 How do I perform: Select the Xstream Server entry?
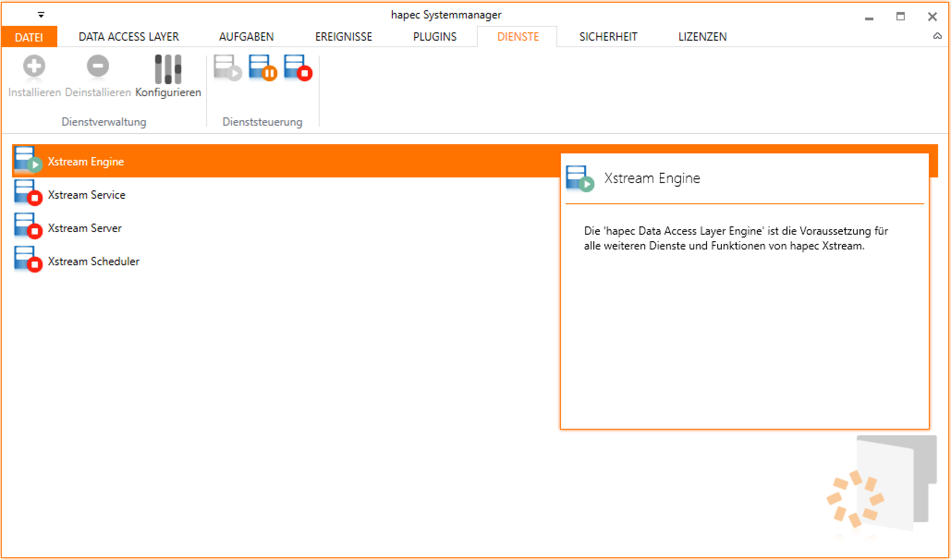click(85, 228)
